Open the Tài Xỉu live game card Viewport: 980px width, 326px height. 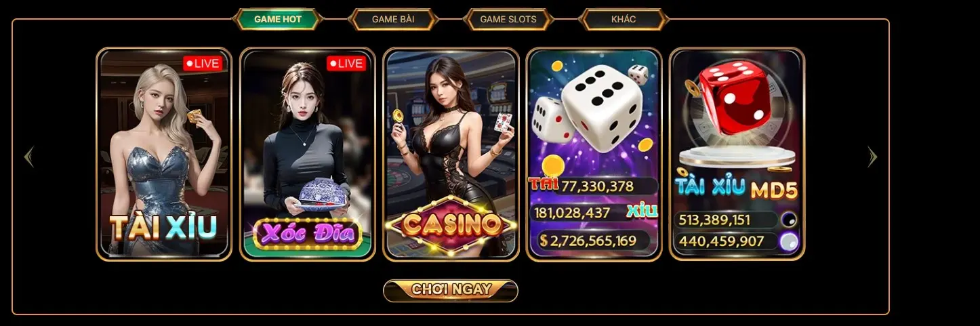(x=164, y=154)
